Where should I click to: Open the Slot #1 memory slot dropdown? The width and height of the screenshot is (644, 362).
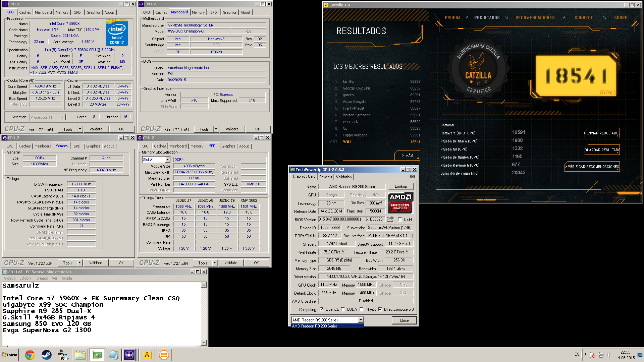168,160
